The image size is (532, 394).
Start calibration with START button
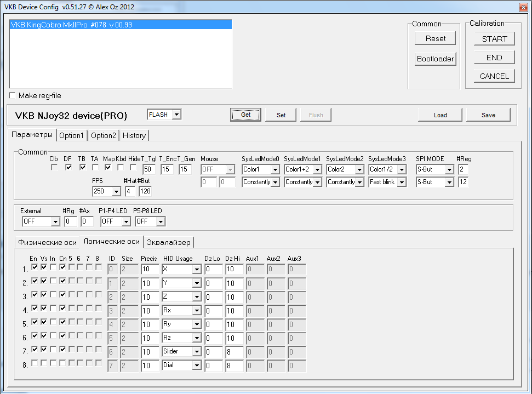494,39
